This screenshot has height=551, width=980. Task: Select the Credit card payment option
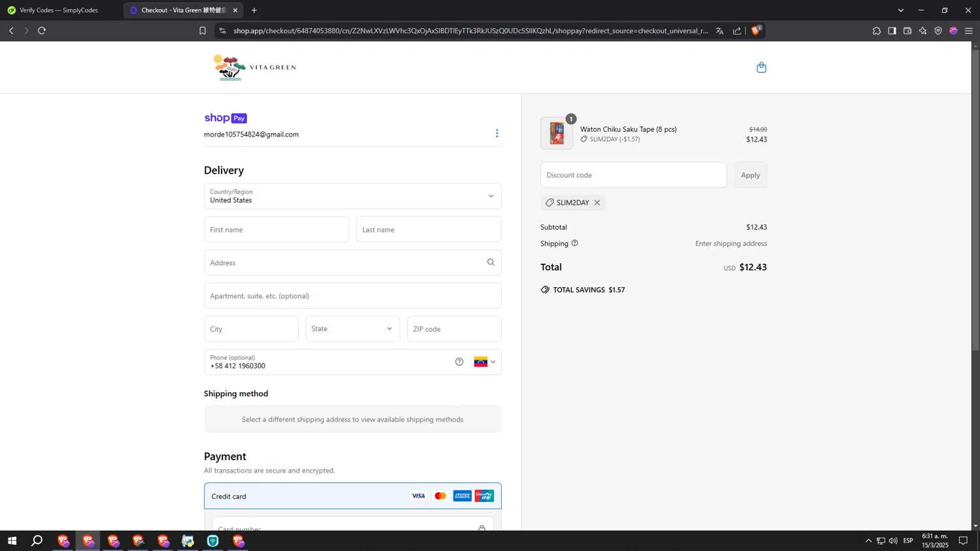[x=353, y=496]
